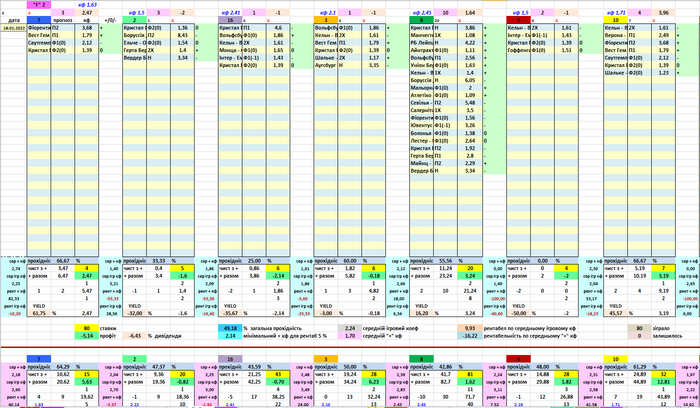Select the pink 1,70 average cell

tap(350, 336)
